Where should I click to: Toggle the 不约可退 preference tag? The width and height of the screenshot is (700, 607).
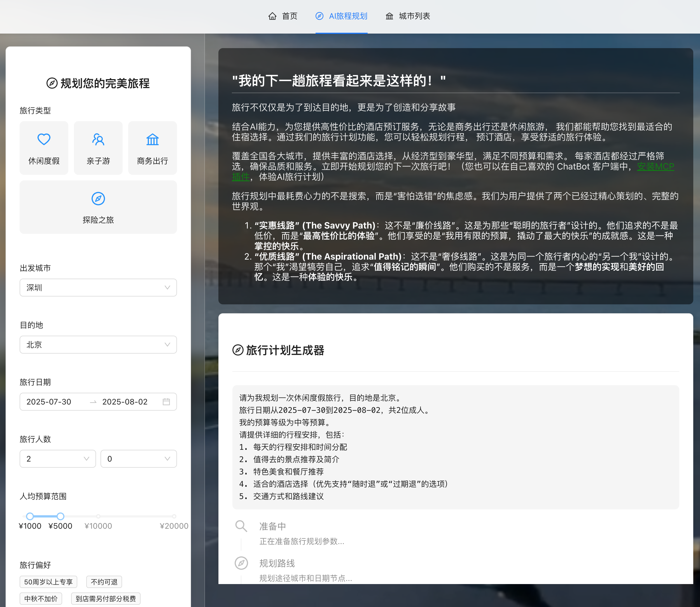click(x=104, y=582)
